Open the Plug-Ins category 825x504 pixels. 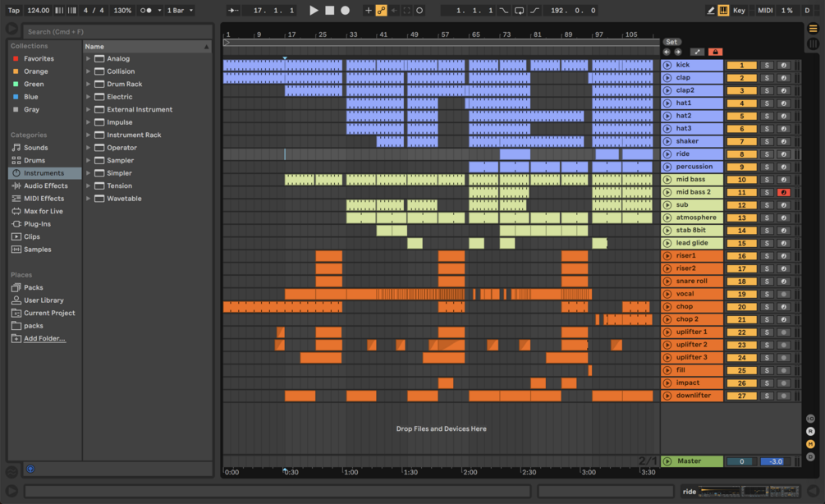point(37,223)
